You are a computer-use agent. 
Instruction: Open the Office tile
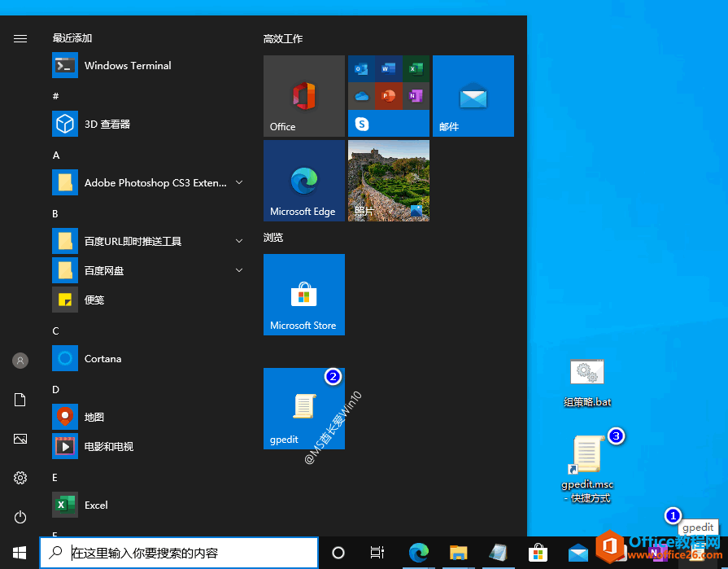tap(304, 96)
